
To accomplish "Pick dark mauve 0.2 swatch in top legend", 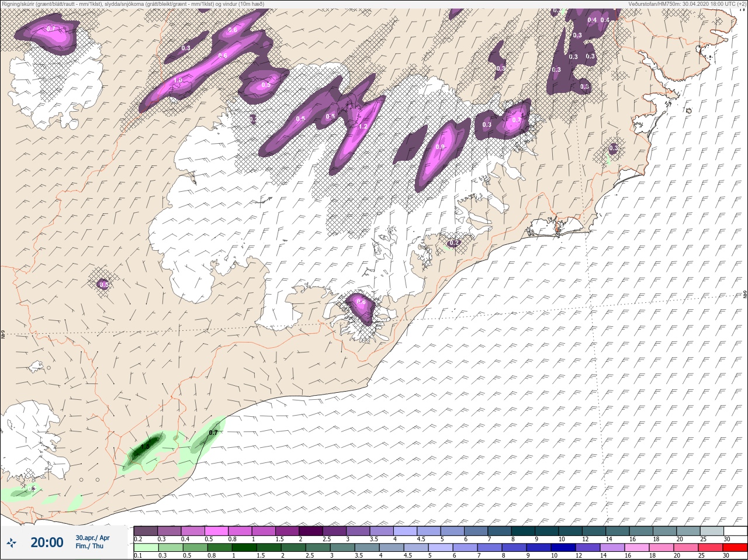I will click(146, 531).
